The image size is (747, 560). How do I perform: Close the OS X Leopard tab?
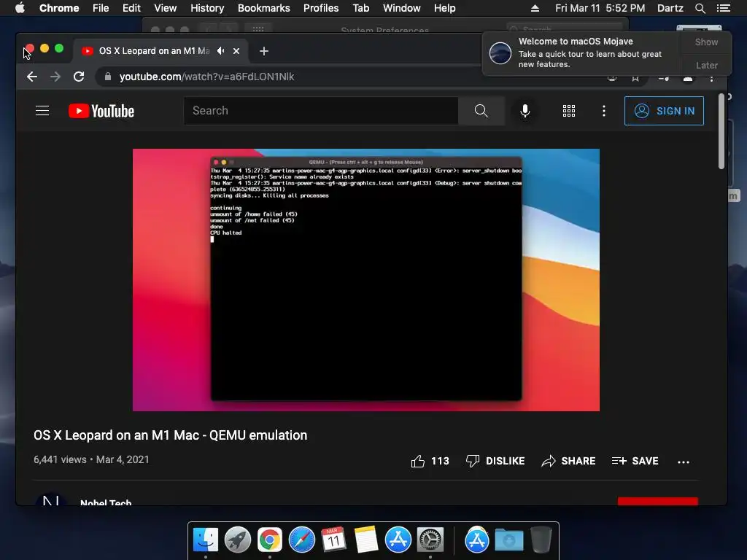pyautogui.click(x=236, y=51)
